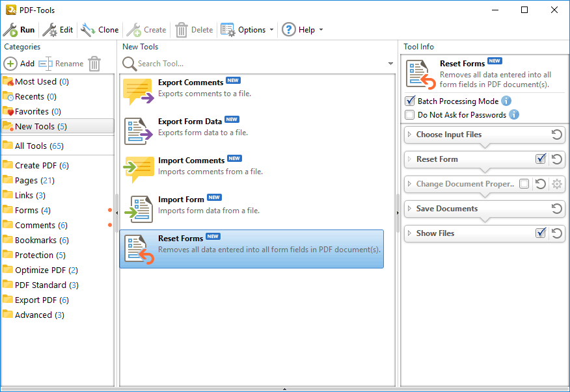Open the Edit tool command
This screenshot has height=392, width=570.
click(58, 30)
